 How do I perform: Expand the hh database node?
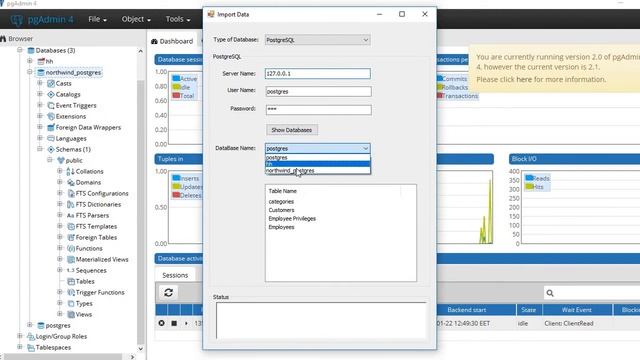(30, 61)
